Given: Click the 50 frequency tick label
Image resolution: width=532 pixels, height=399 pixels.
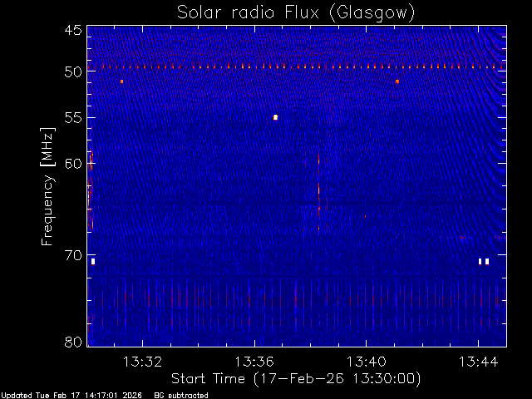Looking at the screenshot, I should pyautogui.click(x=73, y=71).
